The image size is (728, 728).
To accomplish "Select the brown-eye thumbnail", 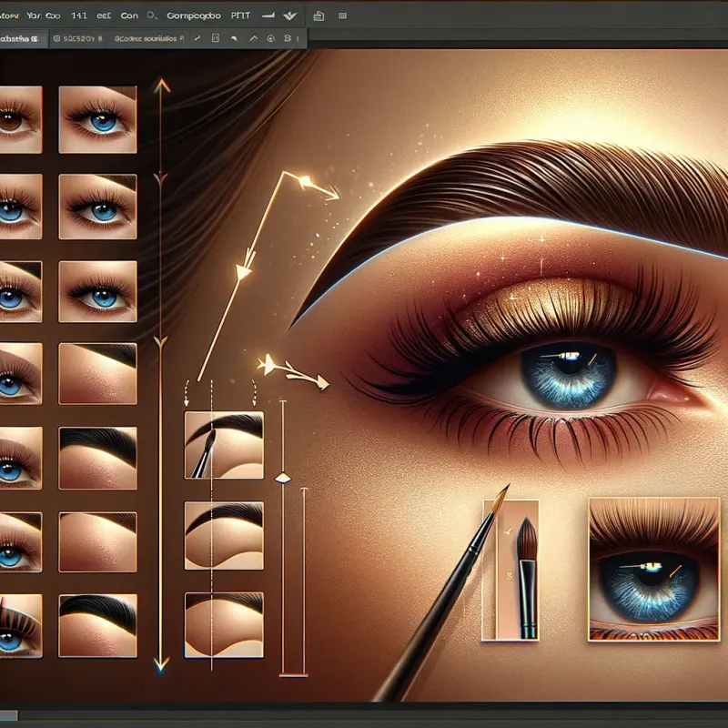I will pyautogui.click(x=20, y=119).
